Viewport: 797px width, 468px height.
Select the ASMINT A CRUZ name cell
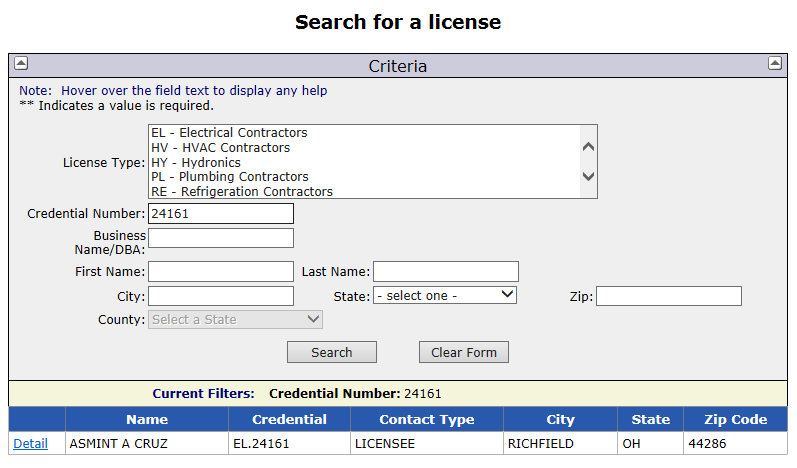(147, 444)
